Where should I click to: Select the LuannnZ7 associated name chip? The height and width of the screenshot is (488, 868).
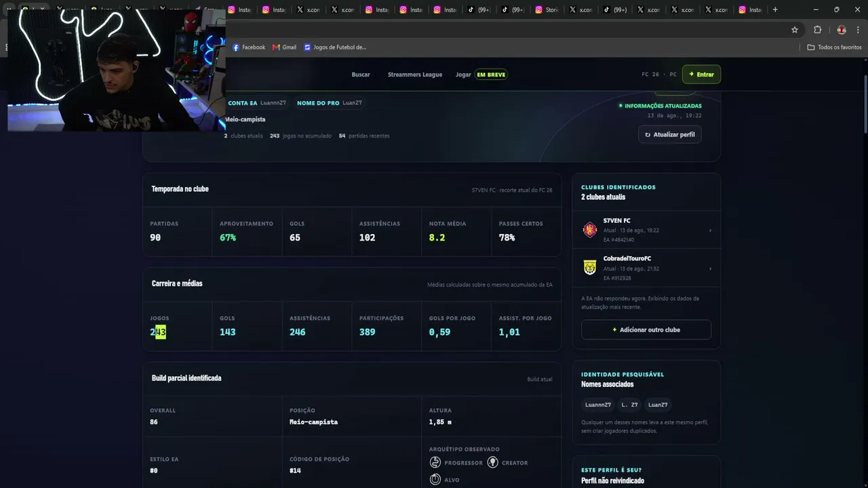pos(598,405)
